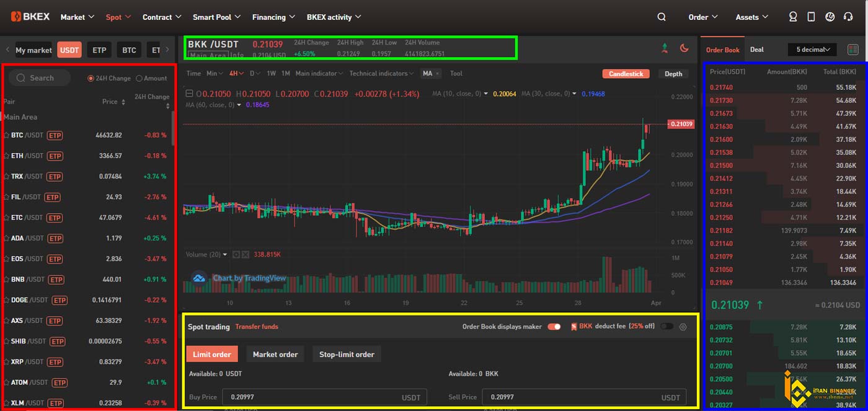Collapse the chart legend minus box
This screenshot has height=411, width=868.
point(190,94)
